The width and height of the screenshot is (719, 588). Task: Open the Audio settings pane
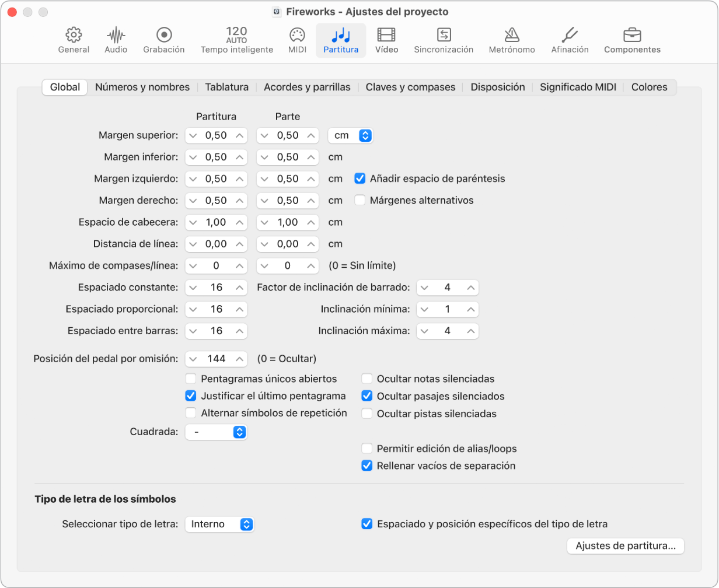point(116,40)
